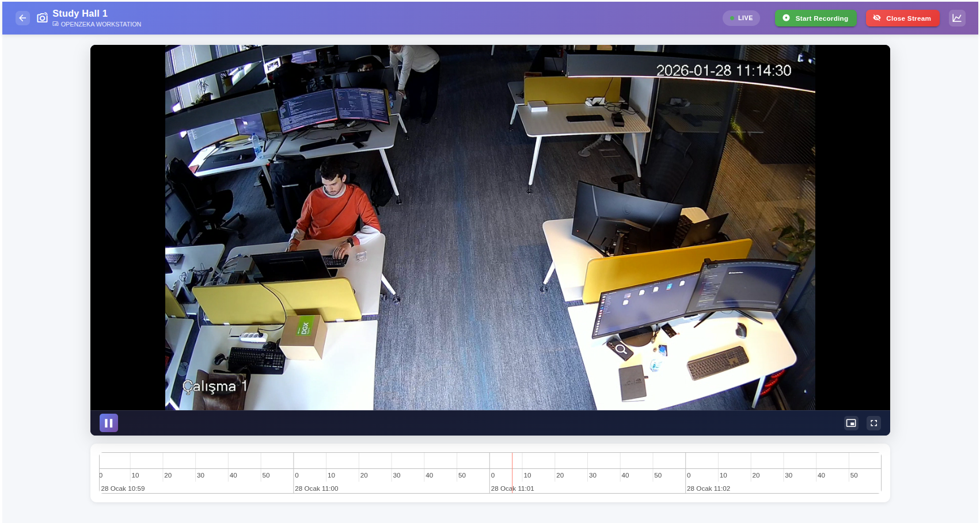Jump to 28 Ocak 10:59 on timeline

pos(123,488)
